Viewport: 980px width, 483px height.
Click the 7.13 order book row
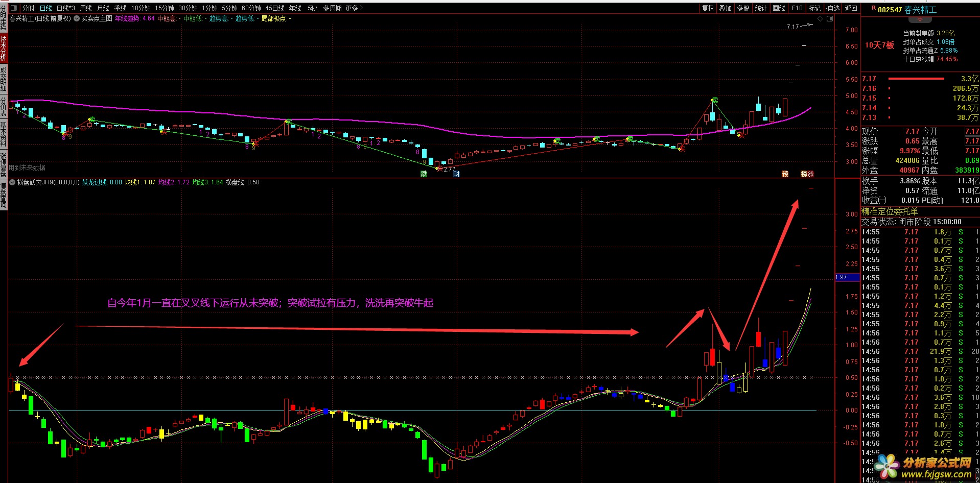920,117
